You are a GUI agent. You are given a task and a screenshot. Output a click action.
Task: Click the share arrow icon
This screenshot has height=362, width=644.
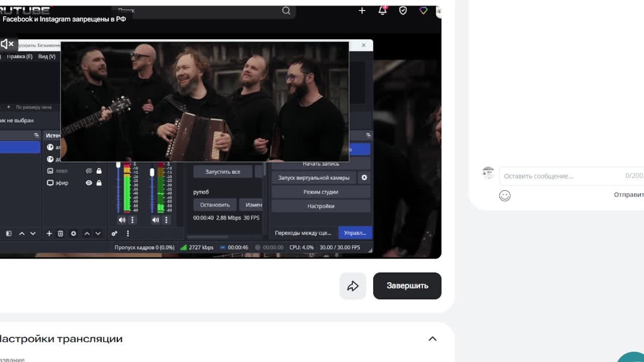click(x=353, y=286)
